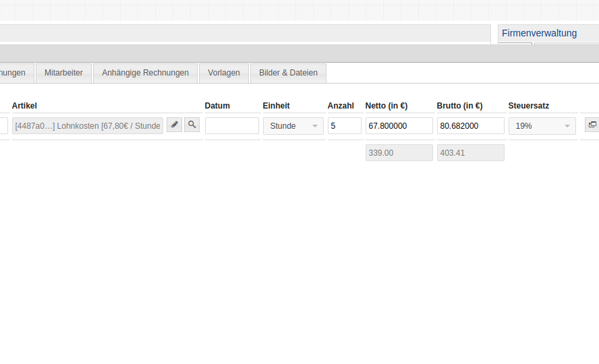The image size is (599, 364).
Task: Open the Anhängige Rechnungen tab
Action: (145, 73)
